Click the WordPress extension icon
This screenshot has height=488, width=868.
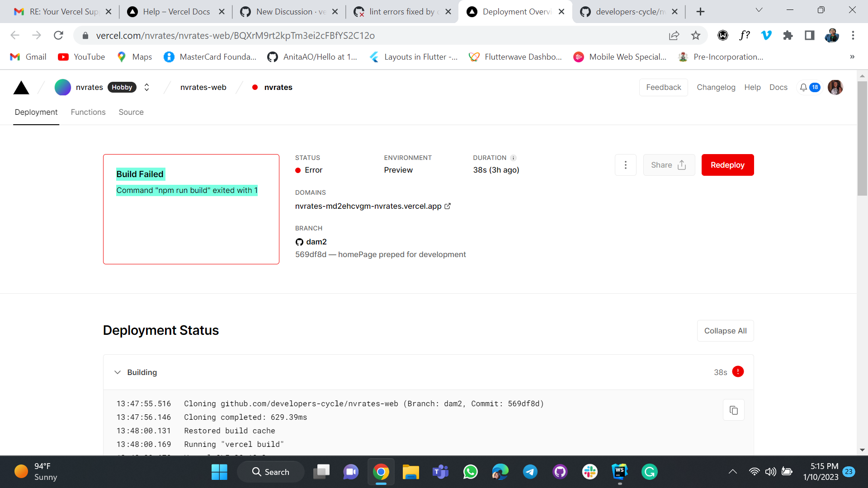coord(723,35)
